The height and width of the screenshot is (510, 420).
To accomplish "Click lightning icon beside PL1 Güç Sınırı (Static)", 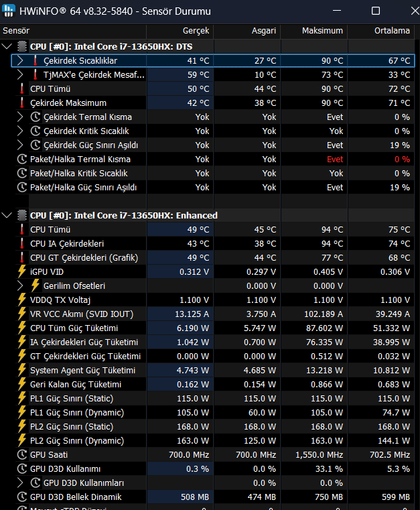I will click(22, 398).
